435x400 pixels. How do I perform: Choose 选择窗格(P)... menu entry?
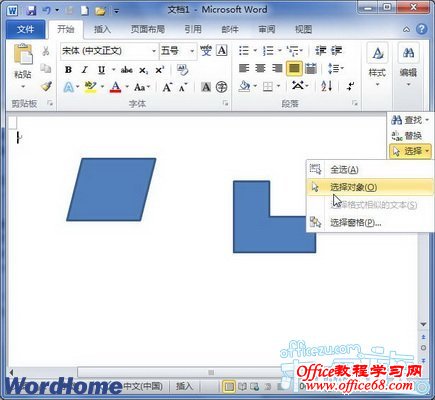(370, 223)
